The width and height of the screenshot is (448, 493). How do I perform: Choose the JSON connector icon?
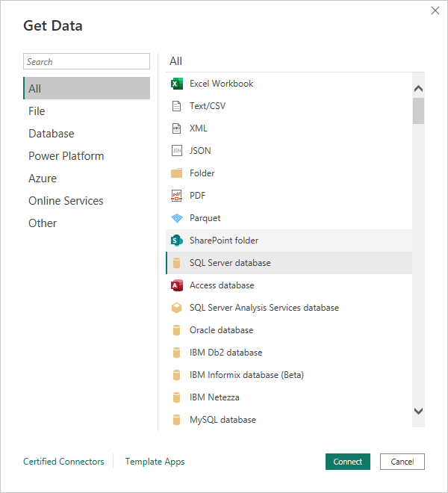(x=177, y=151)
